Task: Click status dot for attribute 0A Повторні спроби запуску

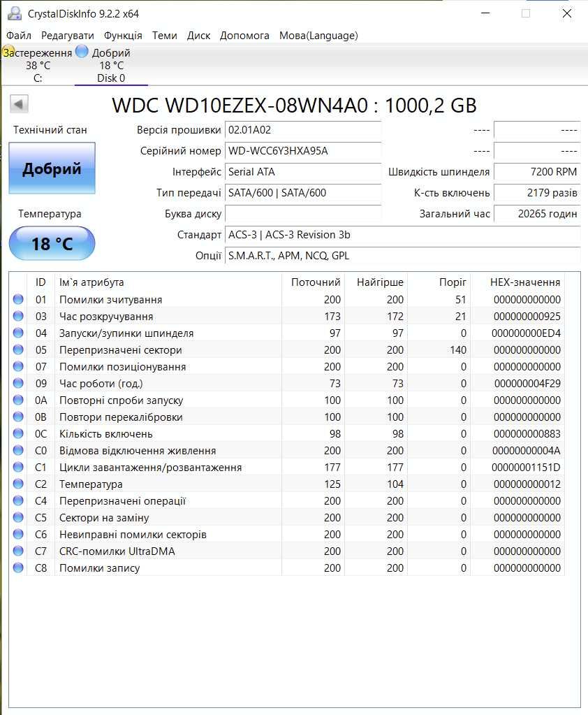Action: (18, 400)
